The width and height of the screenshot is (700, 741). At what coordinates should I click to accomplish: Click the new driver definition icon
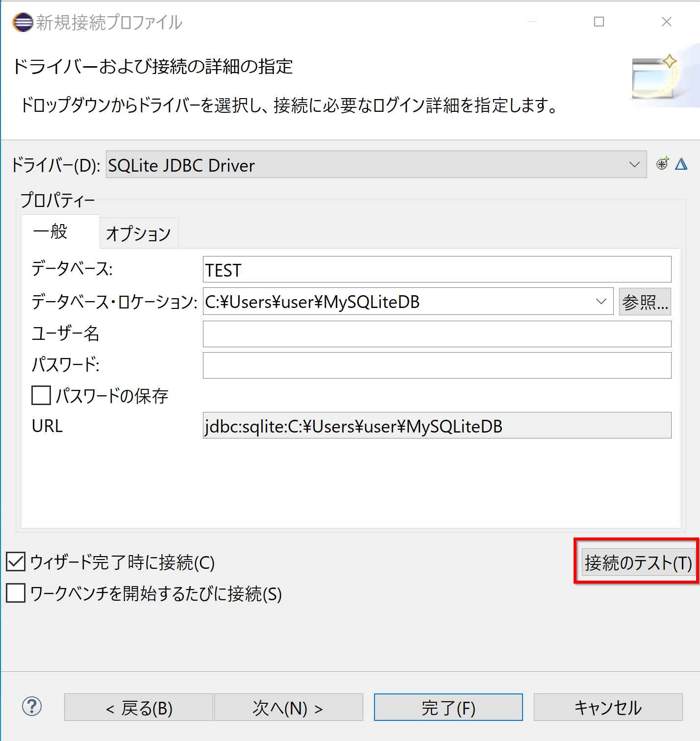(x=662, y=164)
